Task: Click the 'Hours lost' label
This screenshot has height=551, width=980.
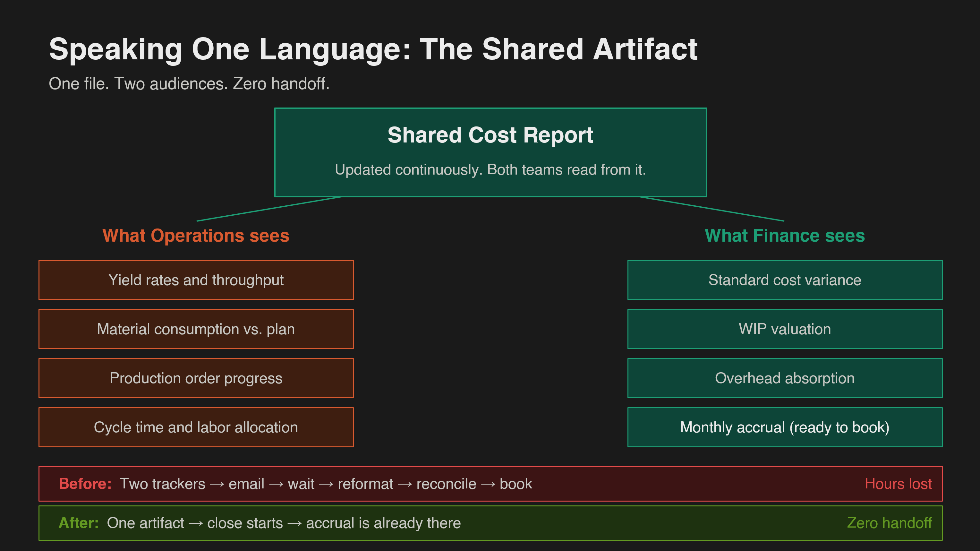Action: click(898, 484)
